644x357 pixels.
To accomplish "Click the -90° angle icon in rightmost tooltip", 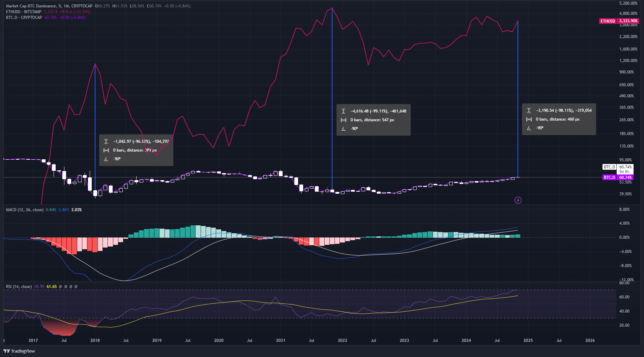I will point(529,128).
